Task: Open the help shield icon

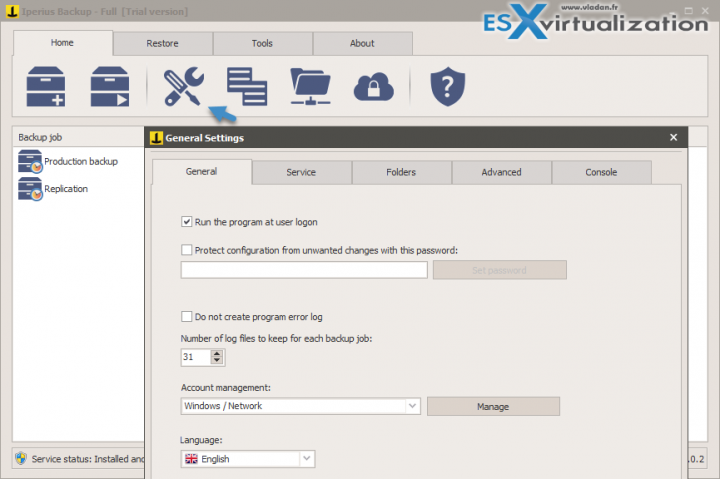Action: coord(448,86)
